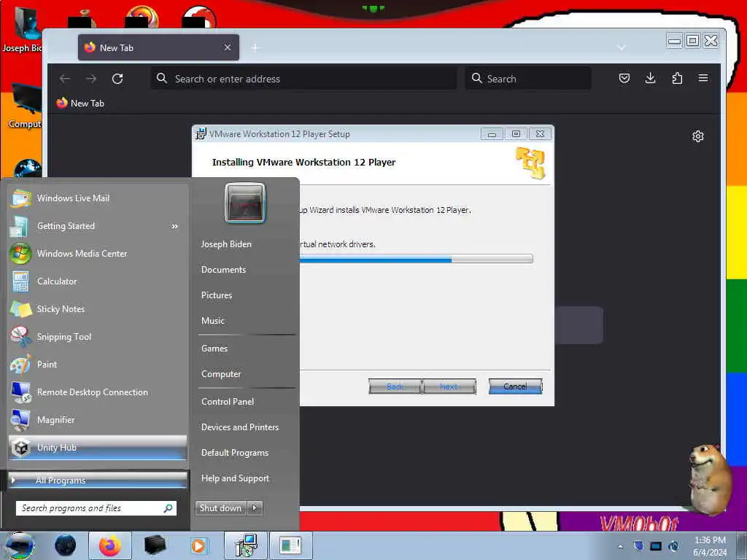This screenshot has height=560, width=747.
Task: Click the Back button in VMware setup
Action: (395, 386)
